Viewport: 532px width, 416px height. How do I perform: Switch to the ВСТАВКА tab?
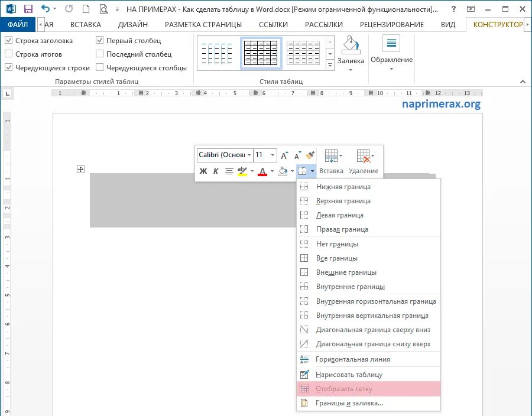tap(86, 24)
